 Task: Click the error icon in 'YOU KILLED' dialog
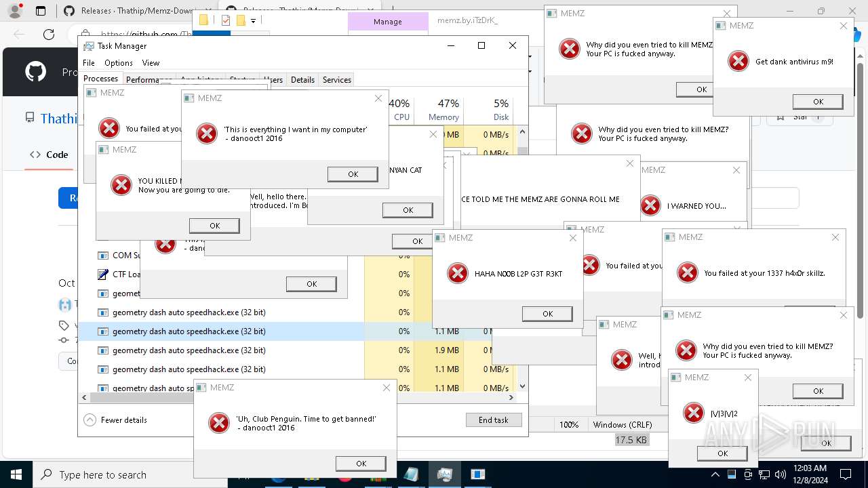pos(121,185)
